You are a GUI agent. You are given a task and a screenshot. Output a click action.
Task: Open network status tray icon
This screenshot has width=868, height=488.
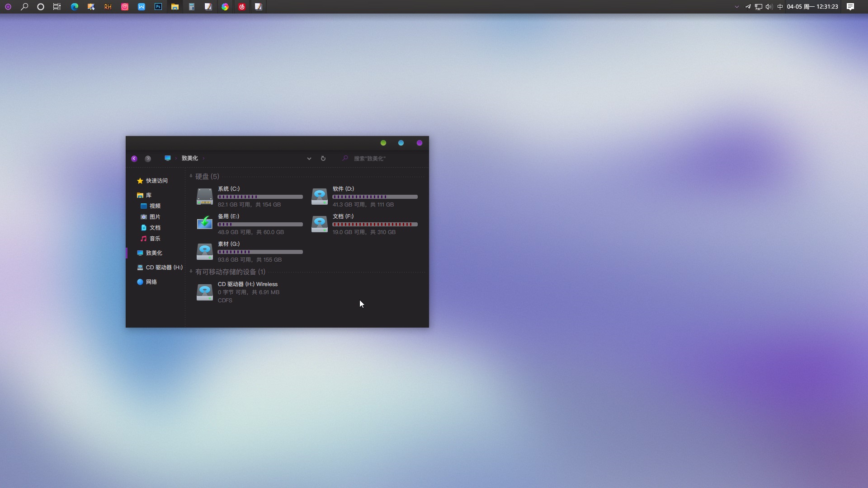(759, 7)
